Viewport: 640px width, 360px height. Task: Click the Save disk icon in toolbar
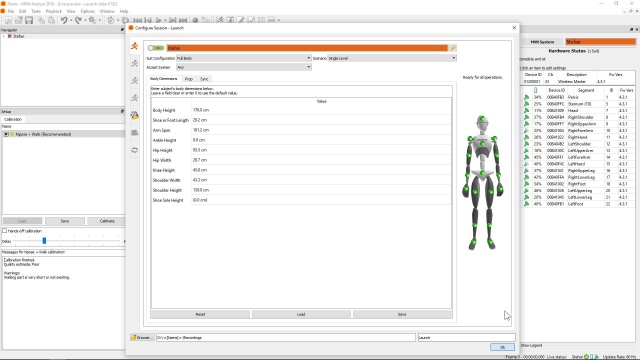tap(29, 20)
